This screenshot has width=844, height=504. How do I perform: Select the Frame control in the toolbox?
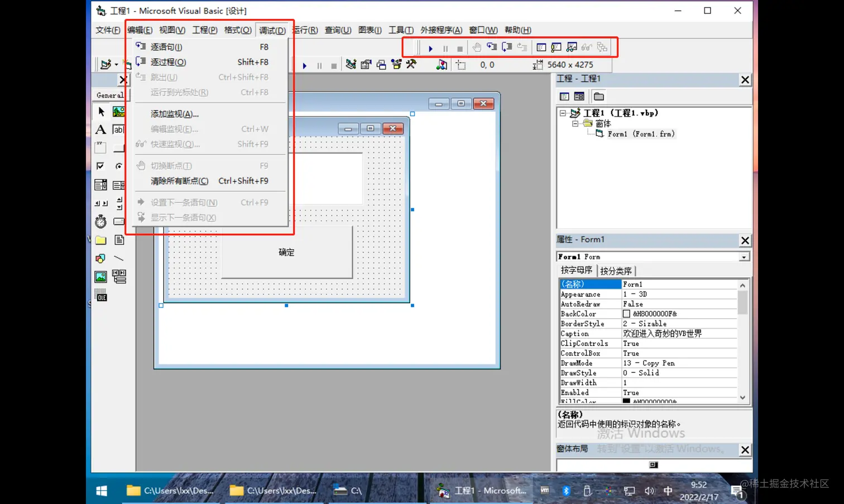pyautogui.click(x=101, y=147)
